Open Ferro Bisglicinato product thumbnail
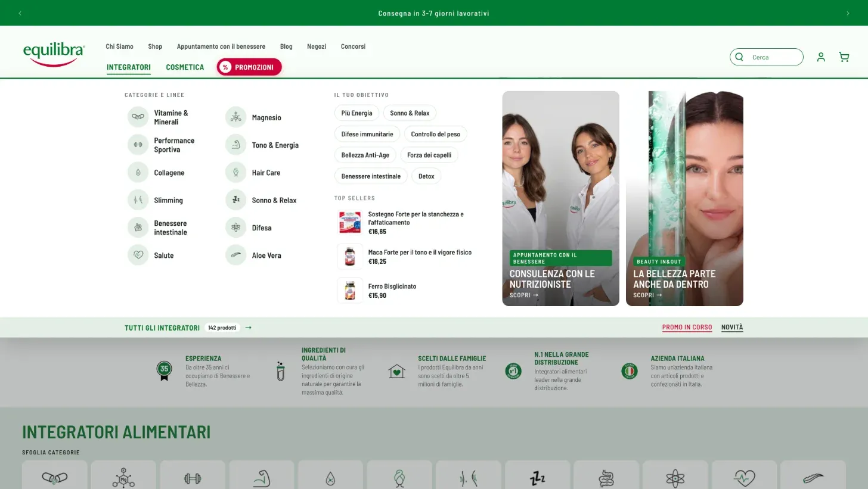This screenshot has height=489, width=868. coord(350,291)
